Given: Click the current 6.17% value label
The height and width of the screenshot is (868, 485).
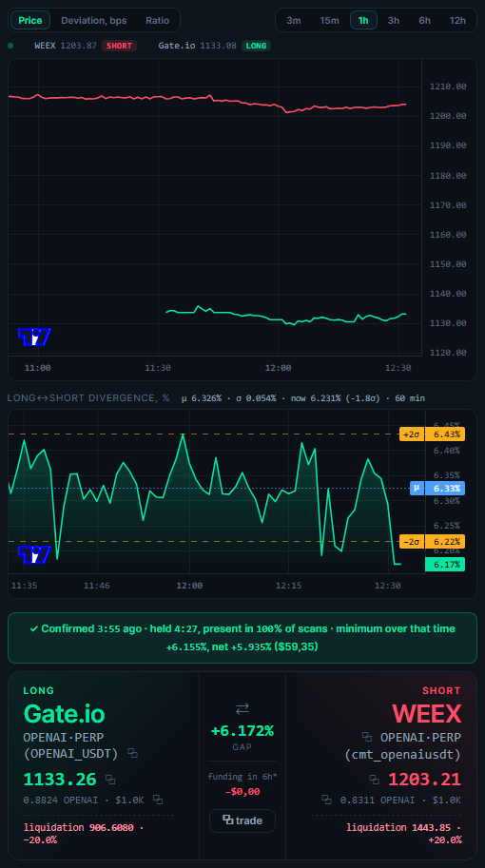Looking at the screenshot, I should coord(445,564).
